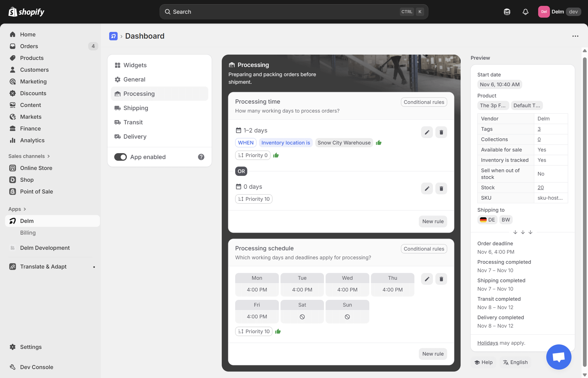Delete the 0 days processing rule
The image size is (588, 378).
(441, 188)
